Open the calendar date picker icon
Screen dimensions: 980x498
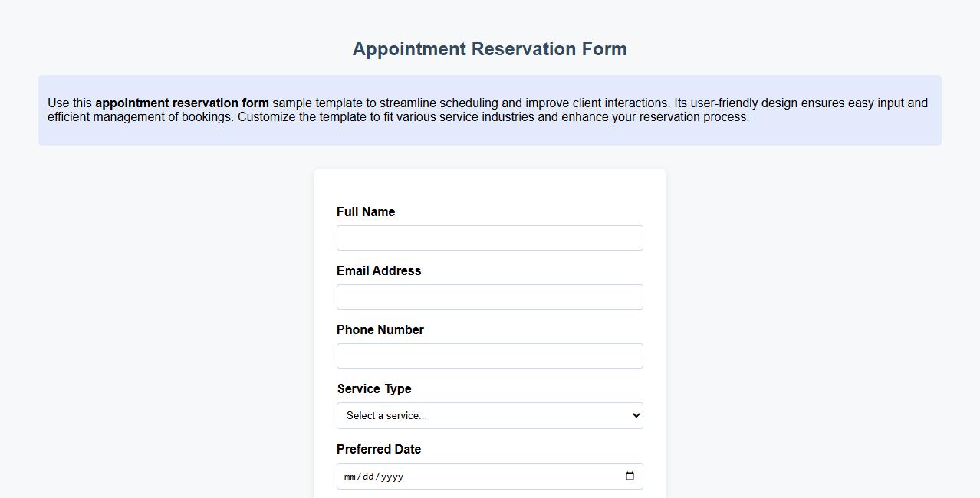[x=630, y=476]
